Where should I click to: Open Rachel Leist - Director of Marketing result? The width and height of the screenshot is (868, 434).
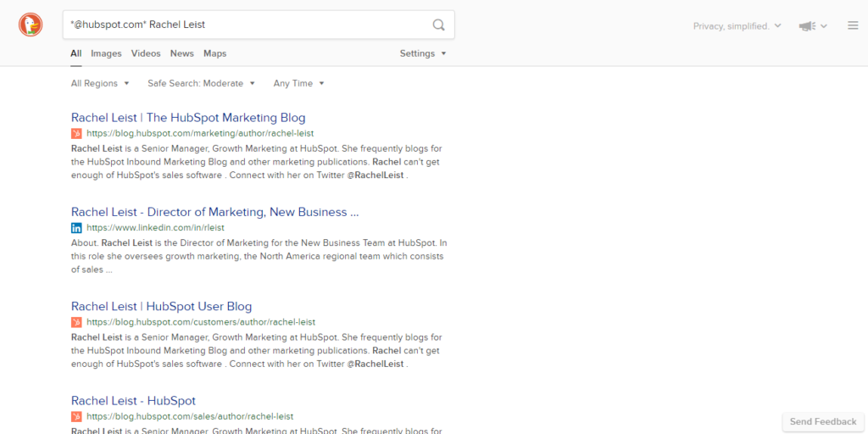click(214, 212)
